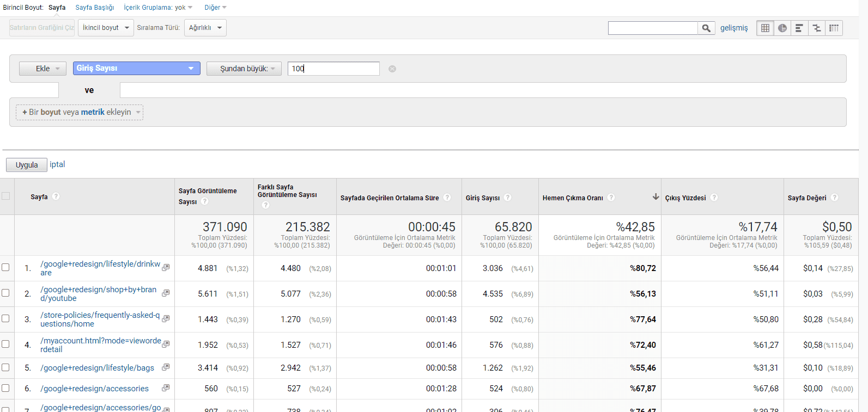Expand the Ağırlıklı sort type dropdown
This screenshot has width=868, height=412.
click(x=205, y=28)
